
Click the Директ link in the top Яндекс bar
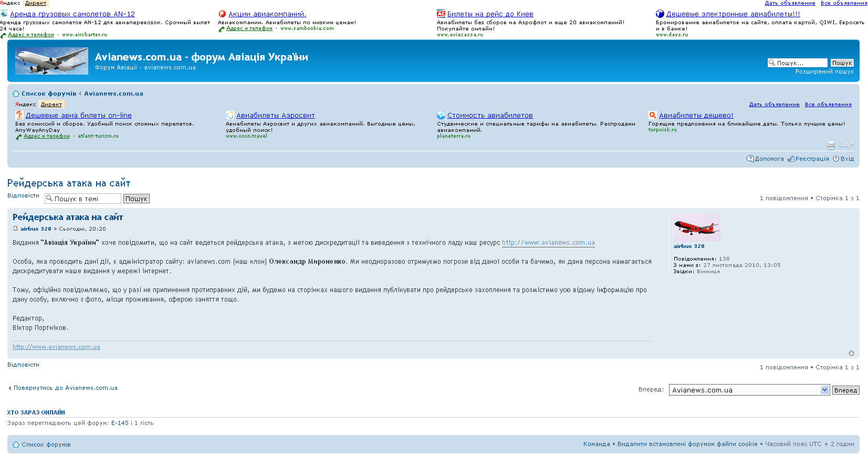(36, 3)
